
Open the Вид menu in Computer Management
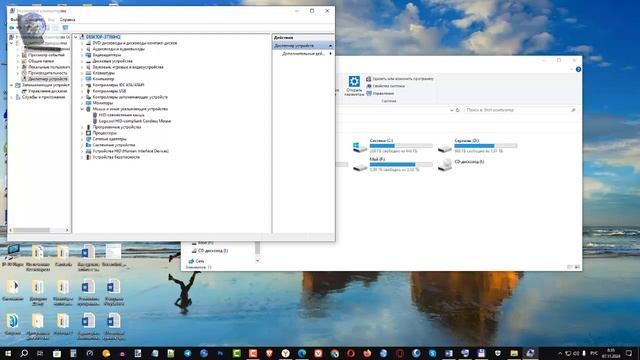[51, 20]
